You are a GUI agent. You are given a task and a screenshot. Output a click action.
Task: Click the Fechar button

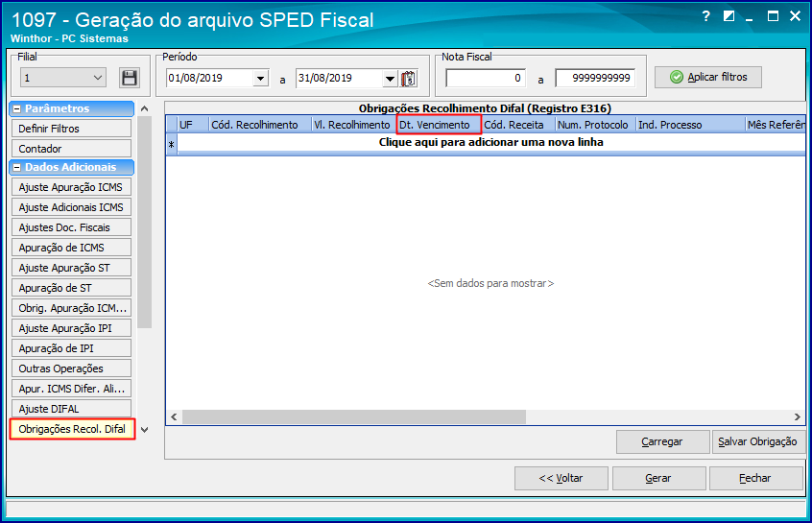pyautogui.click(x=755, y=478)
